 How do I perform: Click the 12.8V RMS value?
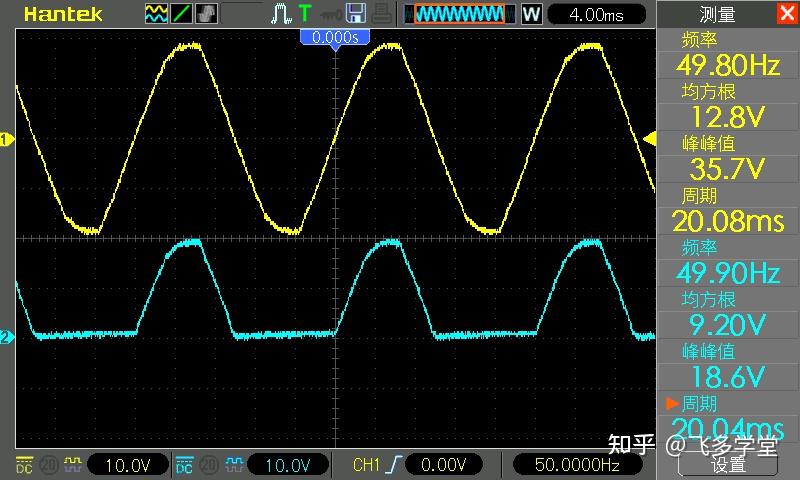[x=728, y=117]
